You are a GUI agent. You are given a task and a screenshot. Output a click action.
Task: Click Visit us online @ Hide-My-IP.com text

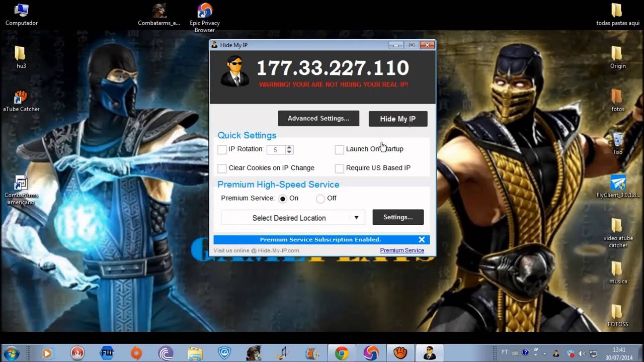[x=256, y=250]
